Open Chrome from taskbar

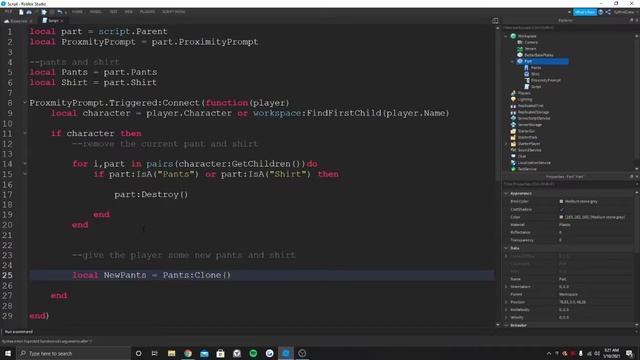[188, 353]
